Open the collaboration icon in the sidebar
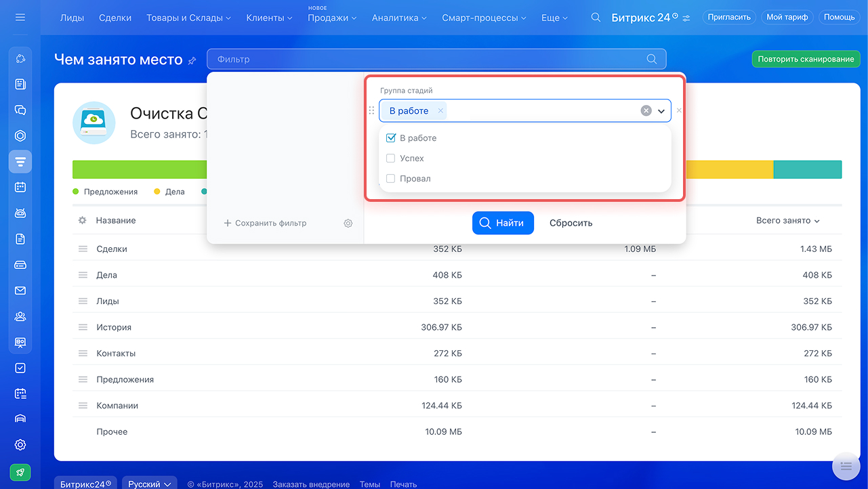 coord(20,59)
